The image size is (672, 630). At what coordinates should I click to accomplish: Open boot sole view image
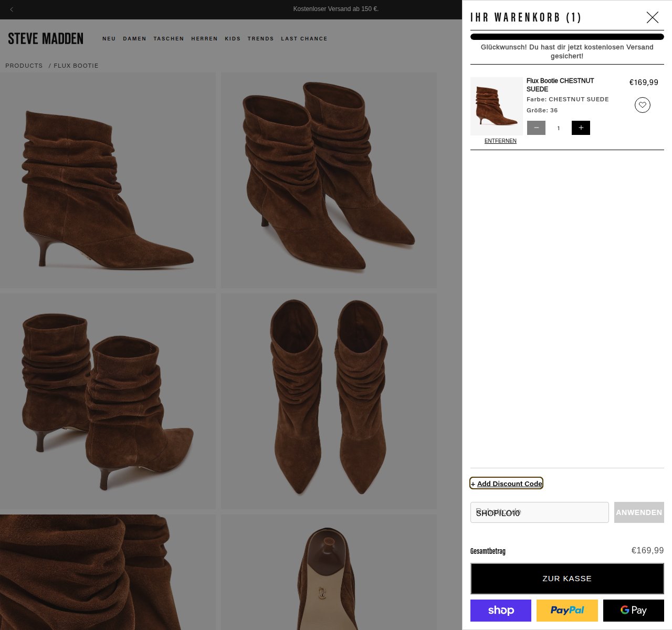[x=329, y=572]
